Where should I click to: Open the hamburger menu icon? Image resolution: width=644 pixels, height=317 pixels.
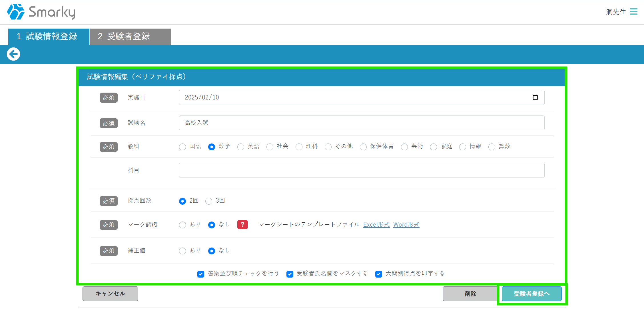(633, 11)
